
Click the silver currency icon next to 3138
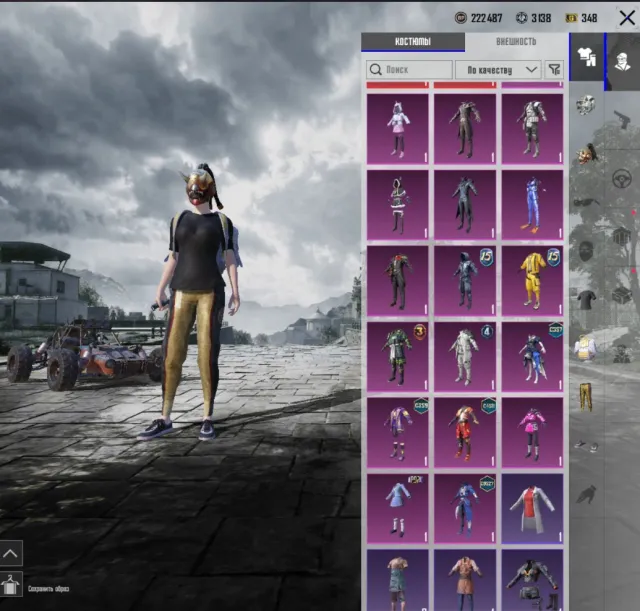[522, 18]
